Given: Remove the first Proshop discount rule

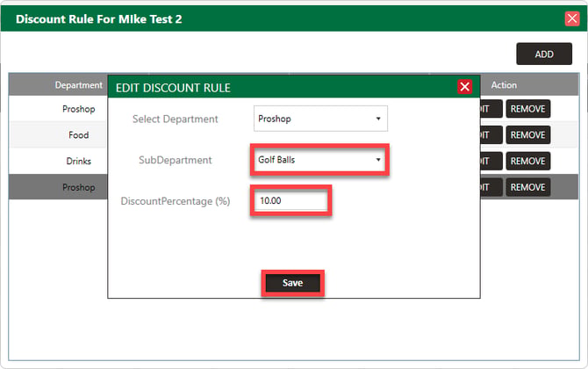Looking at the screenshot, I should click(x=527, y=109).
